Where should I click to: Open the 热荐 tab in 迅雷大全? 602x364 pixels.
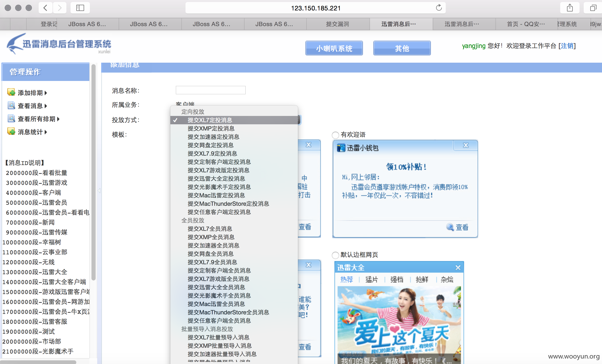[346, 279]
